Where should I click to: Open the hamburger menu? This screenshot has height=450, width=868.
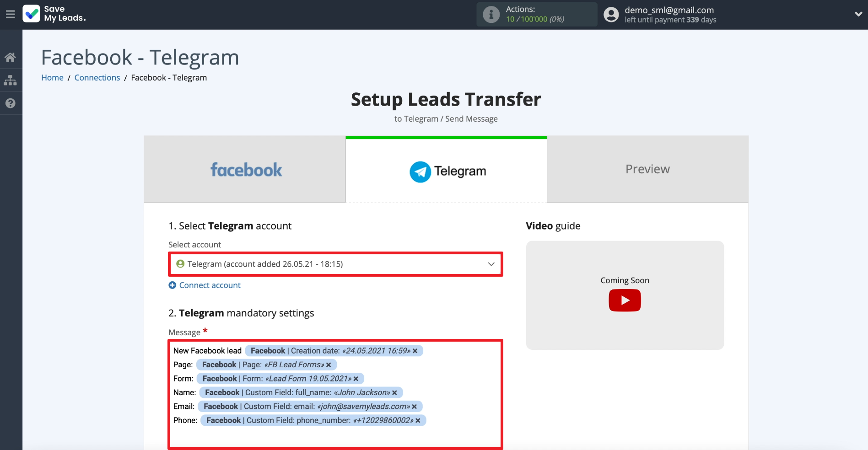point(10,14)
